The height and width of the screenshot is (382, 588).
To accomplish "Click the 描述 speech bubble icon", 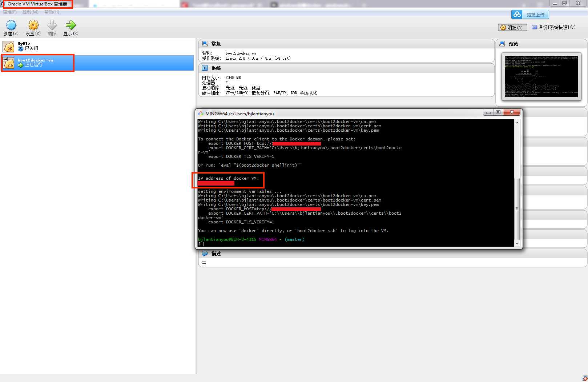I will click(205, 254).
